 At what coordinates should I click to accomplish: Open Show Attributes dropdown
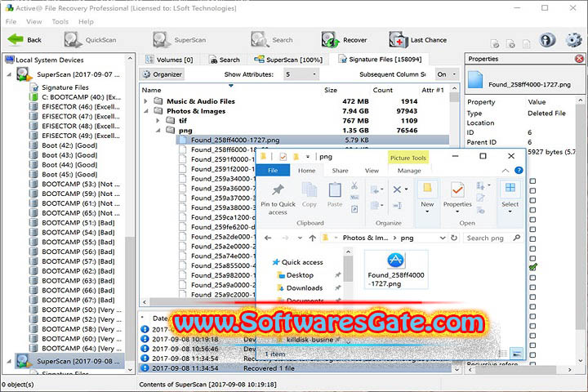[x=301, y=74]
